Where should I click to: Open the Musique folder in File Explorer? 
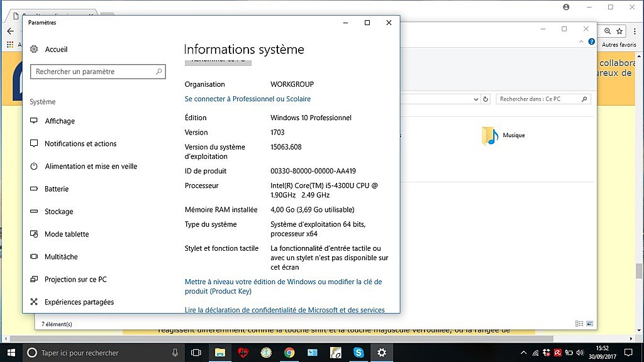coord(504,136)
